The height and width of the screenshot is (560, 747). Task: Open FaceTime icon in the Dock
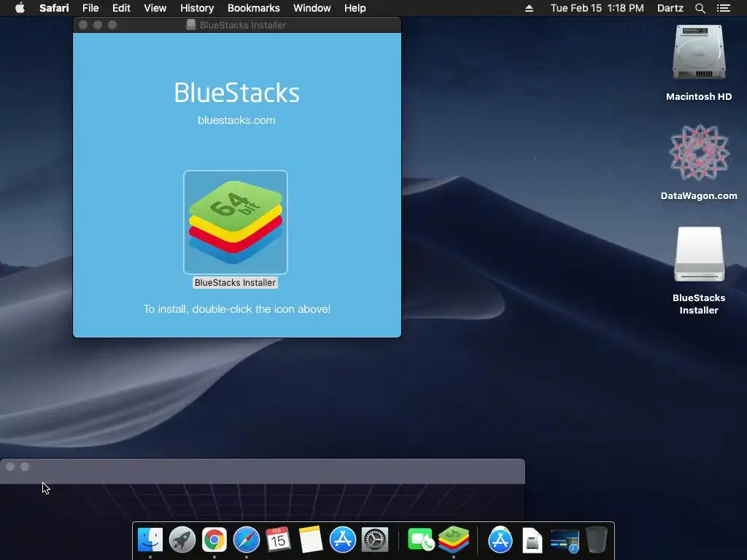point(421,540)
